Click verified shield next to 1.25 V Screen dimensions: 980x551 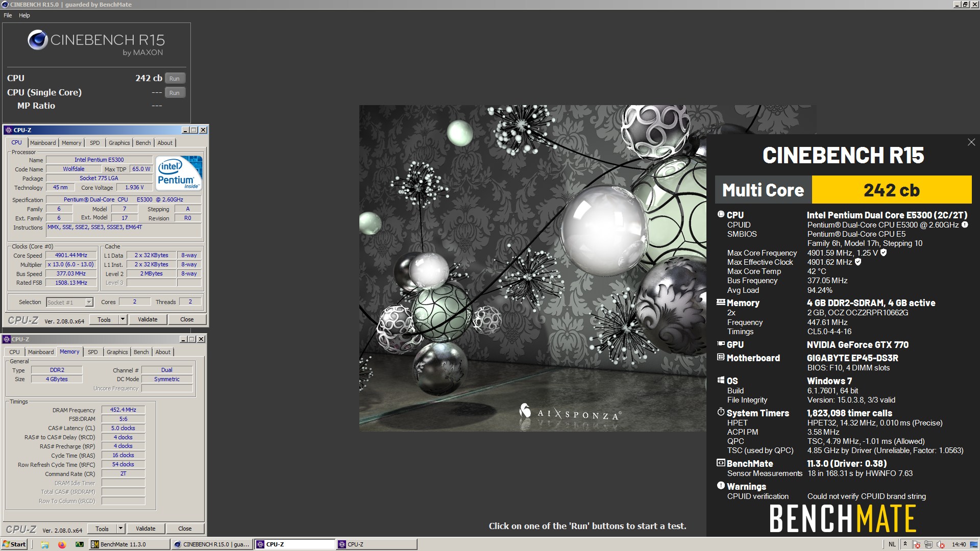(x=884, y=253)
